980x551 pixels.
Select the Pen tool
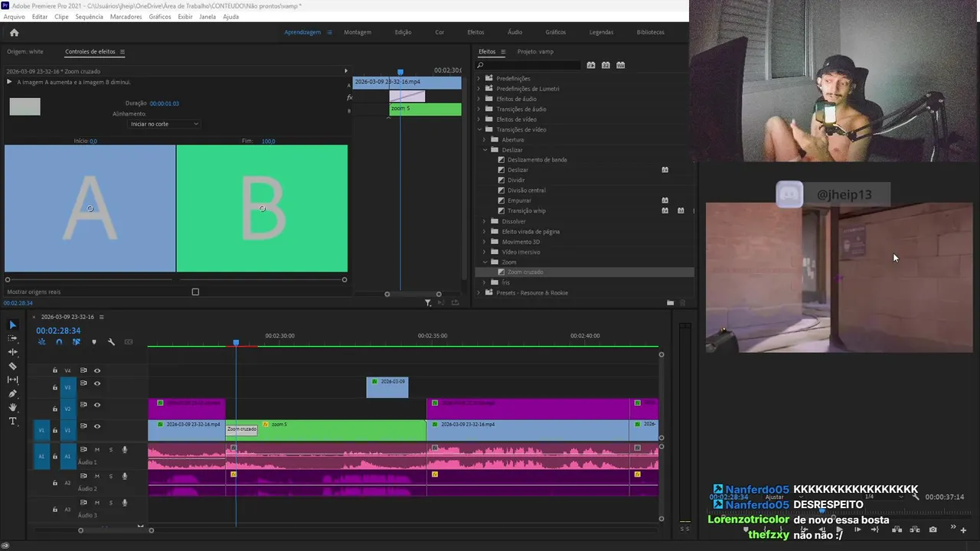[12, 393]
